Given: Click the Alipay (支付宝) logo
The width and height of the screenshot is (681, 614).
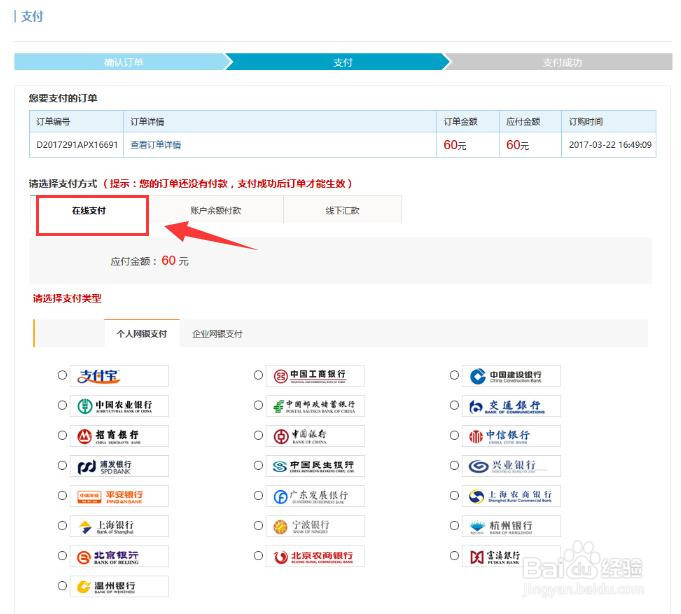Looking at the screenshot, I should coord(119,376).
